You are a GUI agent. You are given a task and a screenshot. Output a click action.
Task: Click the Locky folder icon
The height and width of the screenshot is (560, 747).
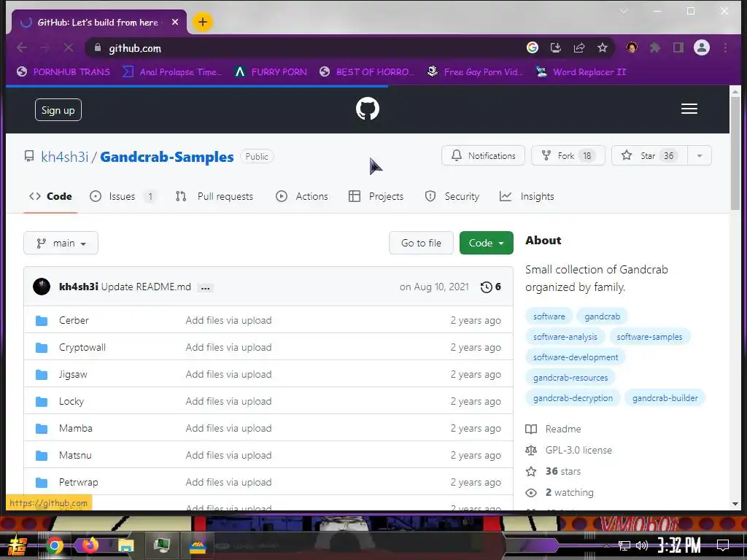[x=42, y=402]
